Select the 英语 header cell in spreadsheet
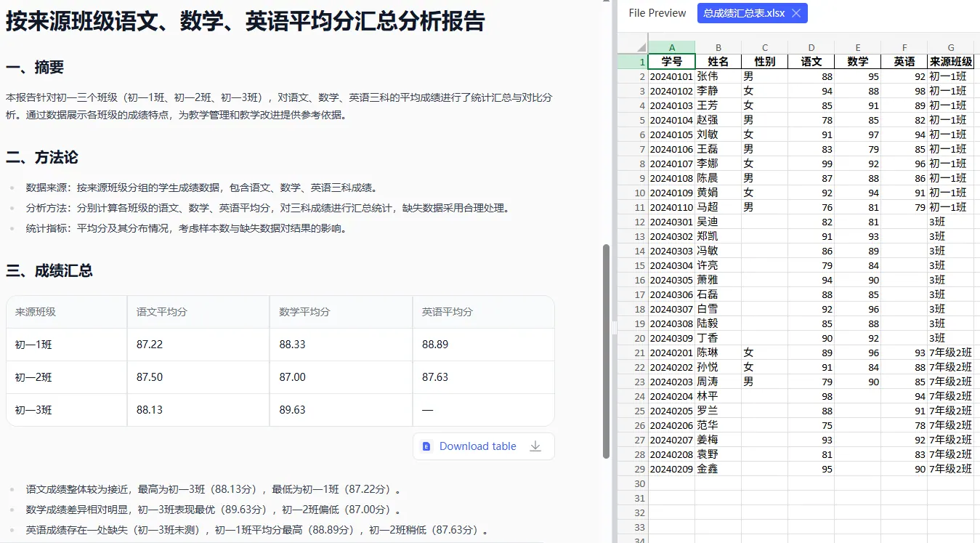 click(x=904, y=62)
